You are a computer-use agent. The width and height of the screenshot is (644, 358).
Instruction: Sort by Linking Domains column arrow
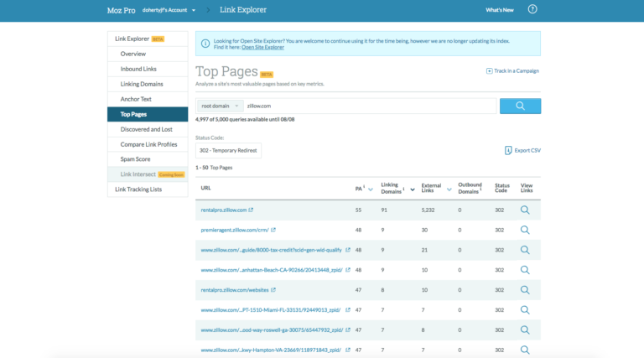coord(413,189)
